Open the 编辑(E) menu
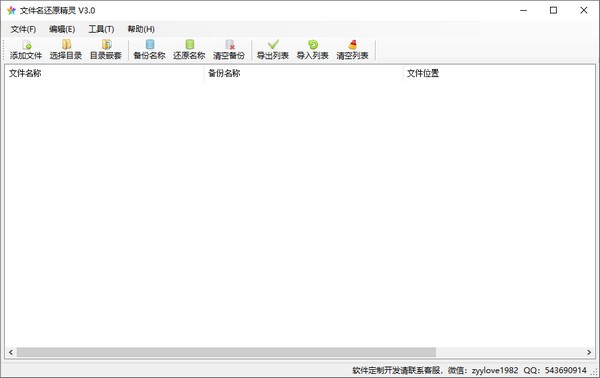The height and width of the screenshot is (378, 600). tap(62, 29)
